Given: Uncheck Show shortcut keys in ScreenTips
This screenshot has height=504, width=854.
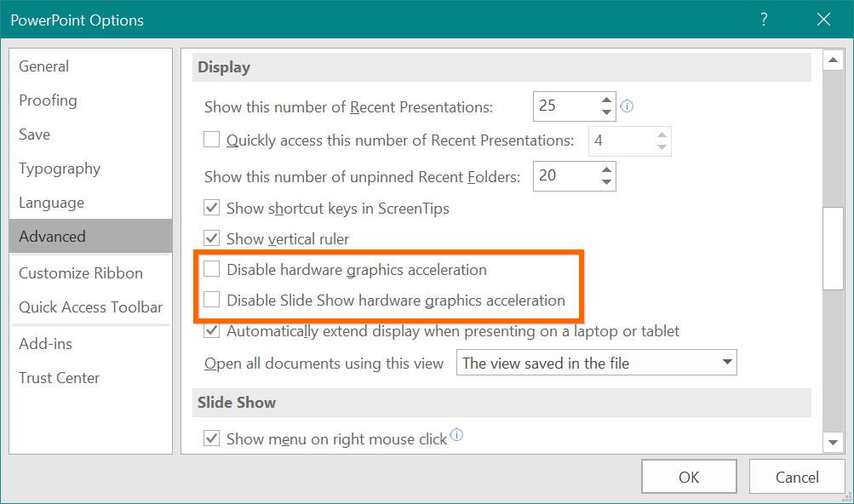Looking at the screenshot, I should [x=210, y=208].
